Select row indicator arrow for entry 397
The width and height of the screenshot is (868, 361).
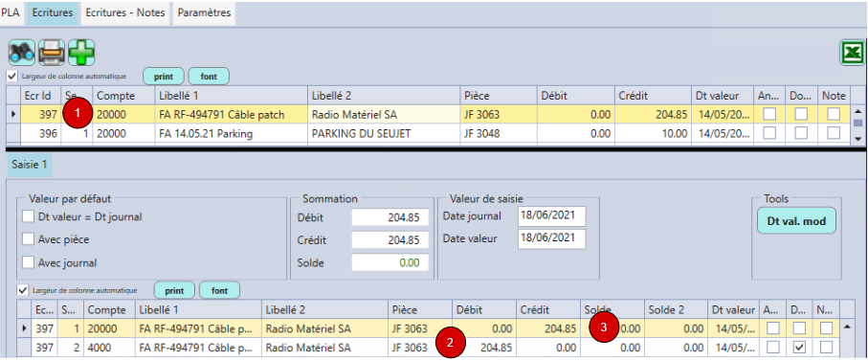(x=12, y=115)
